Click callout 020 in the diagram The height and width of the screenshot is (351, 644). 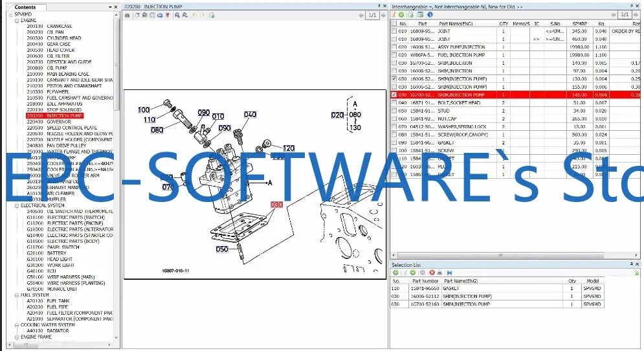(337, 115)
